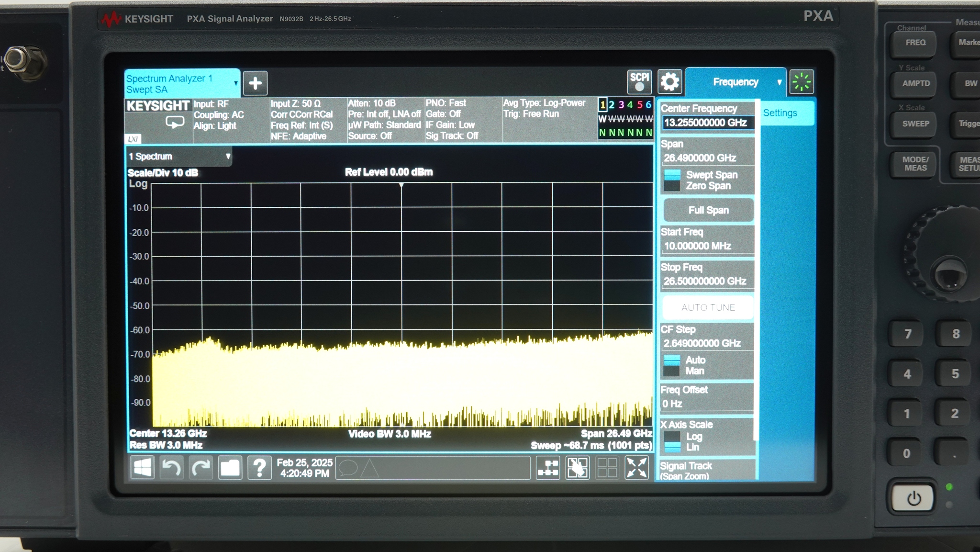Select trace 4 indicator
Viewport: 980px width, 552px height.
tap(630, 105)
